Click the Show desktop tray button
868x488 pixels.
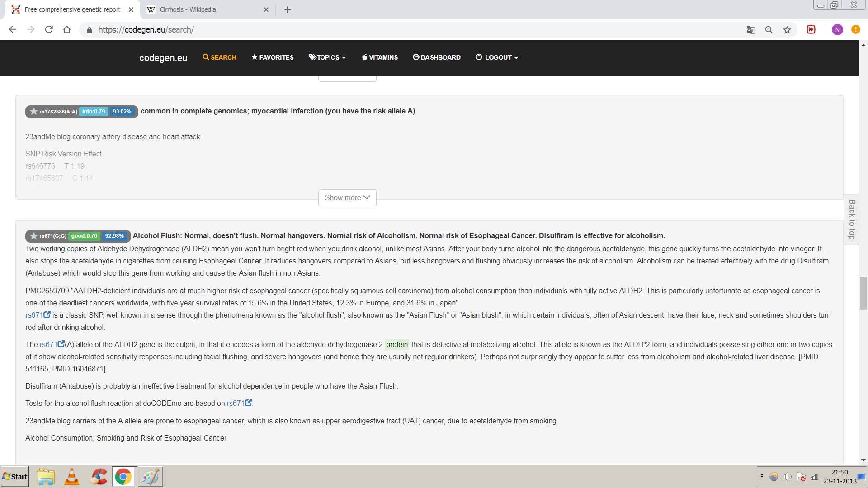pyautogui.click(x=862, y=477)
